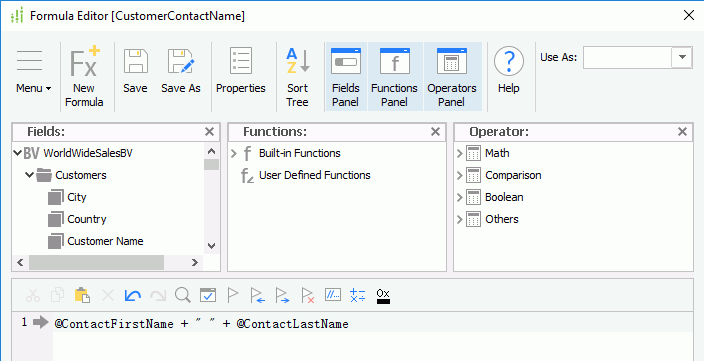This screenshot has width=704, height=361.
Task: Click the Cut scissors icon
Action: click(33, 295)
